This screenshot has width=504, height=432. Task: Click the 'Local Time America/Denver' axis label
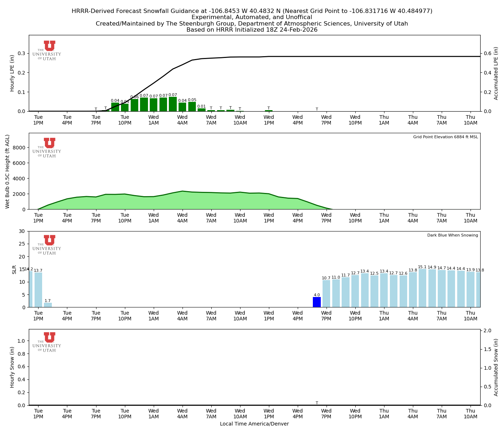point(255,424)
